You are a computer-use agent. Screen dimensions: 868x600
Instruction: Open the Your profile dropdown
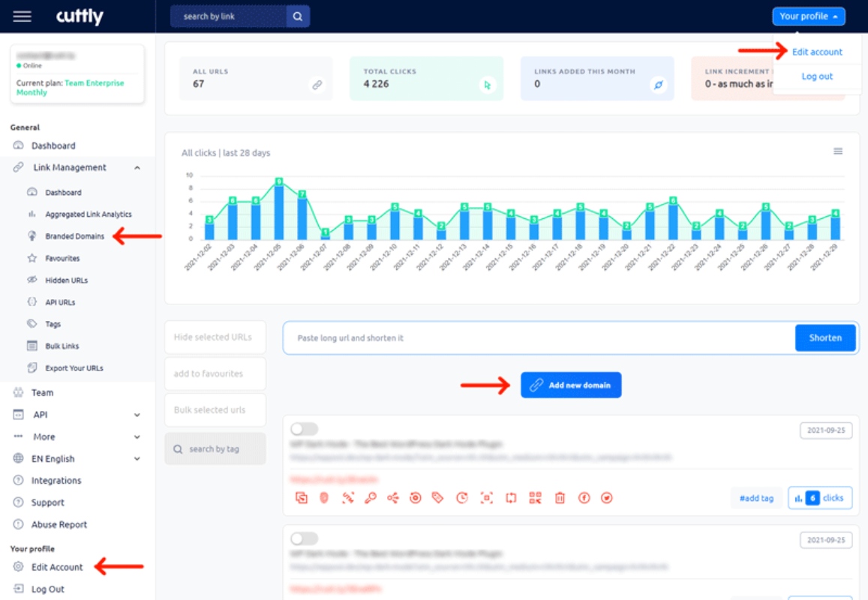pos(808,16)
